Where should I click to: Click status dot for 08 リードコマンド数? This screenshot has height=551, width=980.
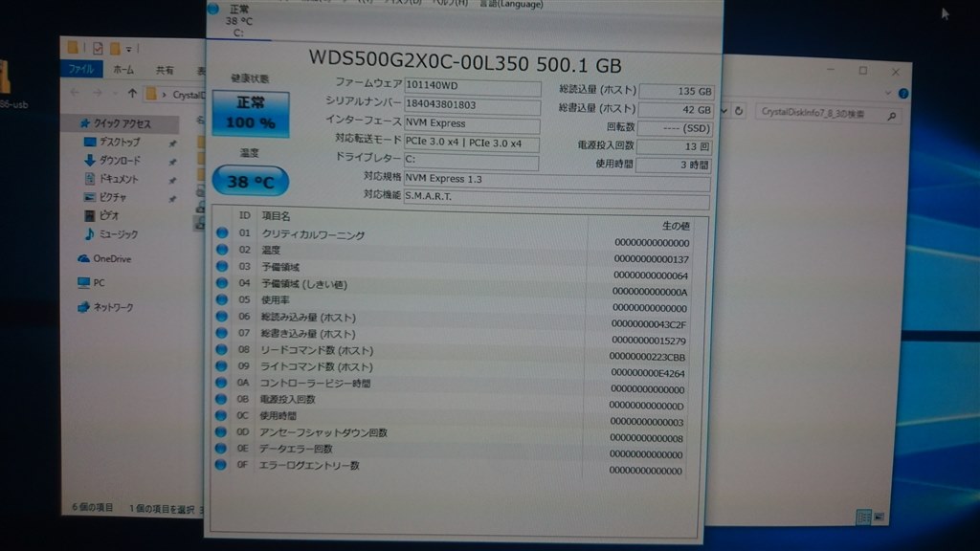pos(221,349)
